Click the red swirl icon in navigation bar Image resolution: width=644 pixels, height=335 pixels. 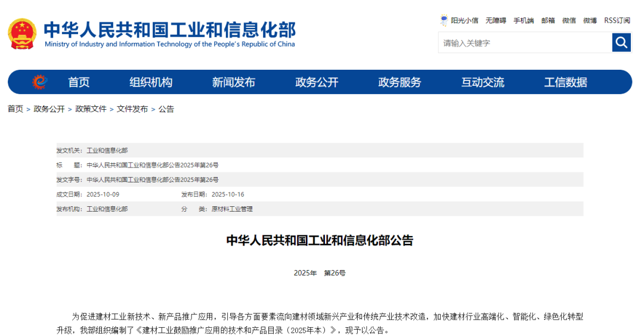click(39, 82)
